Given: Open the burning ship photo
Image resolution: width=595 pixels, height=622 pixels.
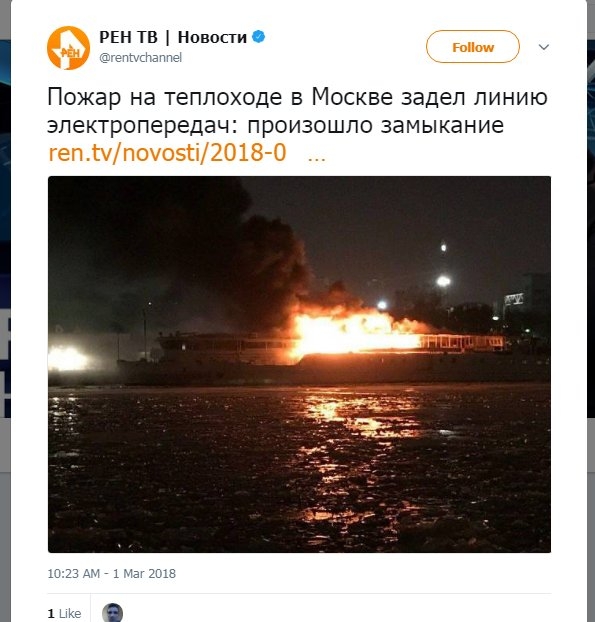Looking at the screenshot, I should (x=299, y=365).
